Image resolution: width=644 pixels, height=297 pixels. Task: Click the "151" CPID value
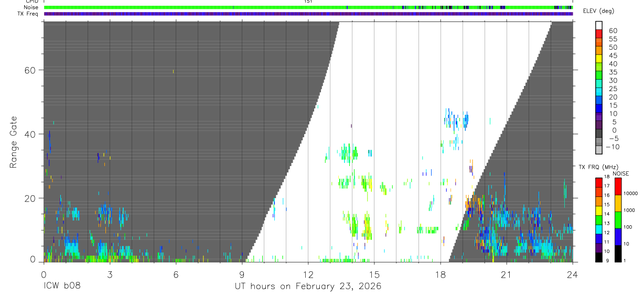pyautogui.click(x=308, y=2)
